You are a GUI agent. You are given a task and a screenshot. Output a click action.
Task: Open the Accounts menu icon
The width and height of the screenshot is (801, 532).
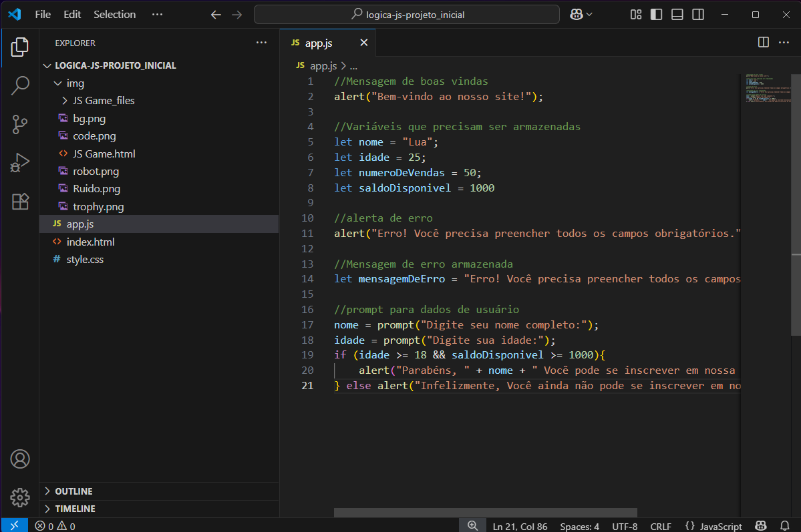point(20,459)
